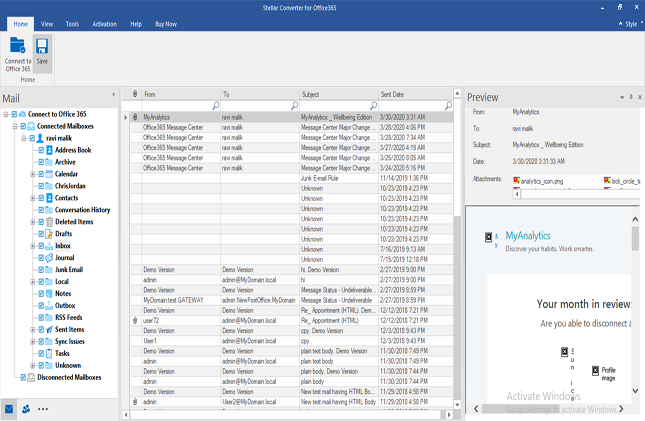Click the attachment paperclip column header

coord(135,94)
